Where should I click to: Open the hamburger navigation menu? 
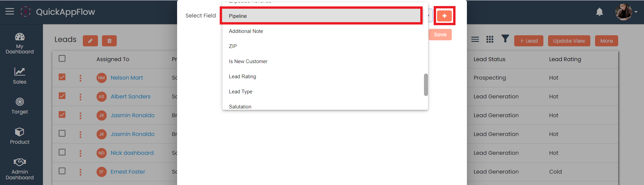(10, 11)
